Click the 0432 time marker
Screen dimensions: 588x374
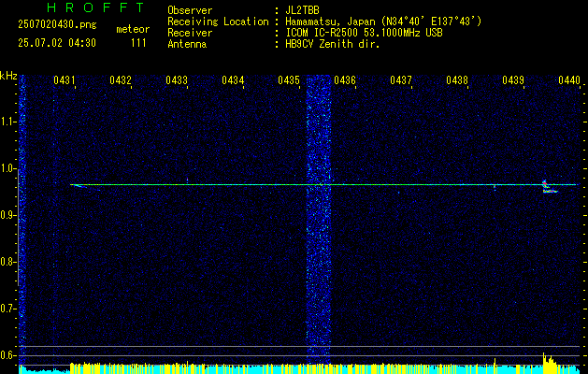pyautogui.click(x=121, y=79)
